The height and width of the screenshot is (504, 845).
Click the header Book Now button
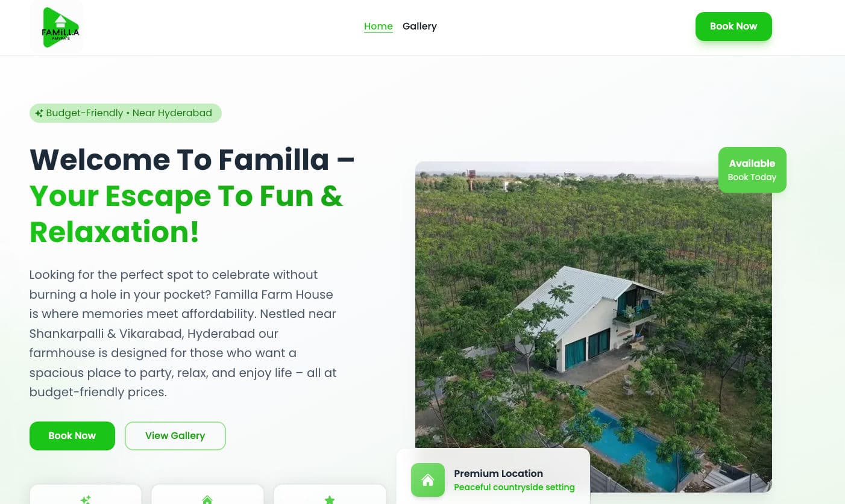click(733, 26)
